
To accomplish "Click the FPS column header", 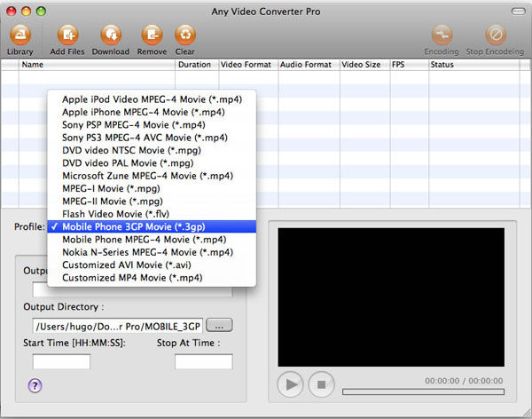I will tap(409, 65).
